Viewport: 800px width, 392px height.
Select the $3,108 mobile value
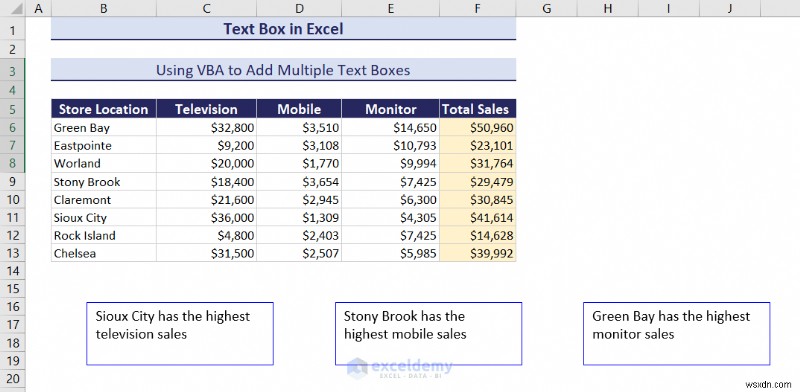(299, 145)
